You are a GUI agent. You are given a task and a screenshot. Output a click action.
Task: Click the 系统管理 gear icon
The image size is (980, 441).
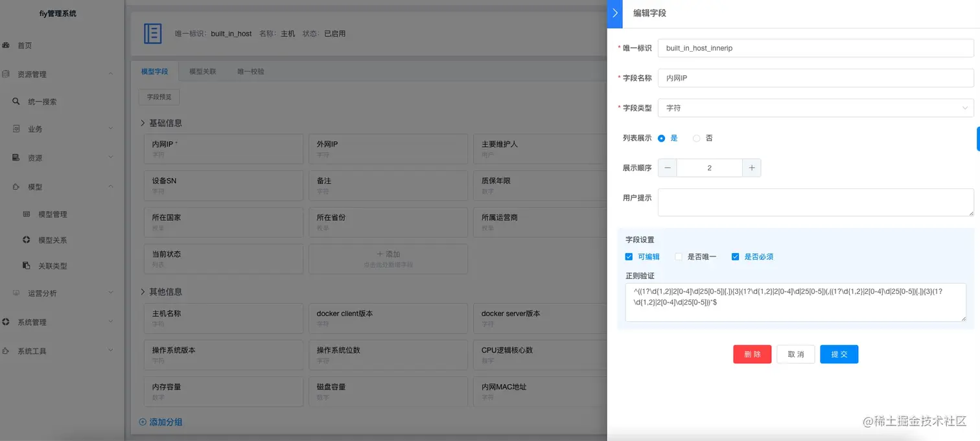[x=6, y=322]
